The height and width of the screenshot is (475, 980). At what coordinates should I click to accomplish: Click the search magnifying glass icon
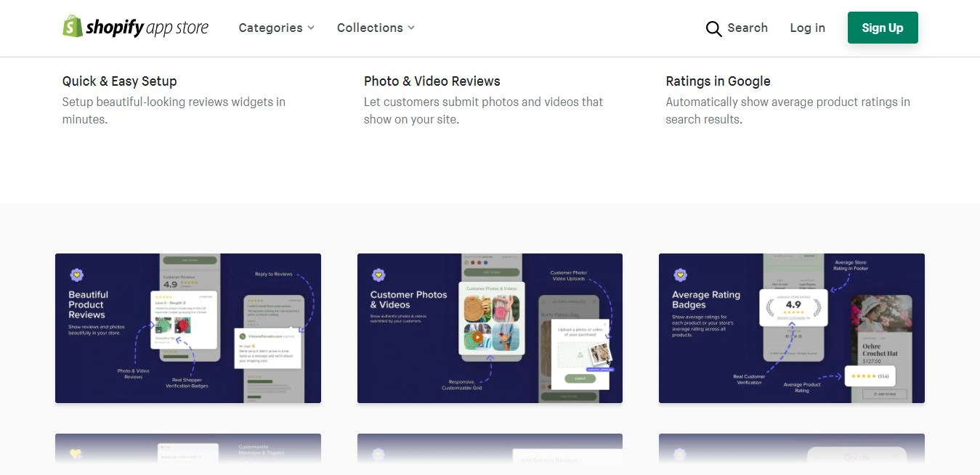pos(713,28)
